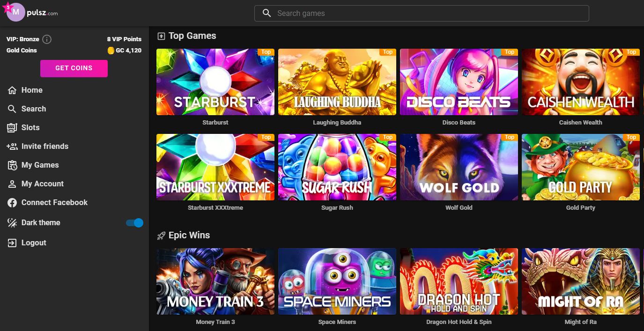
Task: Open the Starburst game thumbnail
Action: tap(215, 82)
